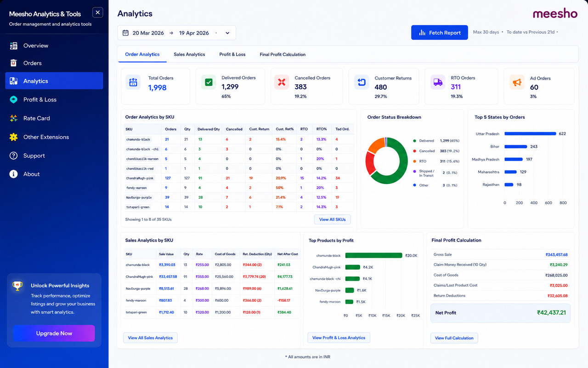Click the Customer Returns arrow icon
The height and width of the screenshot is (368, 588).
pyautogui.click(x=362, y=83)
